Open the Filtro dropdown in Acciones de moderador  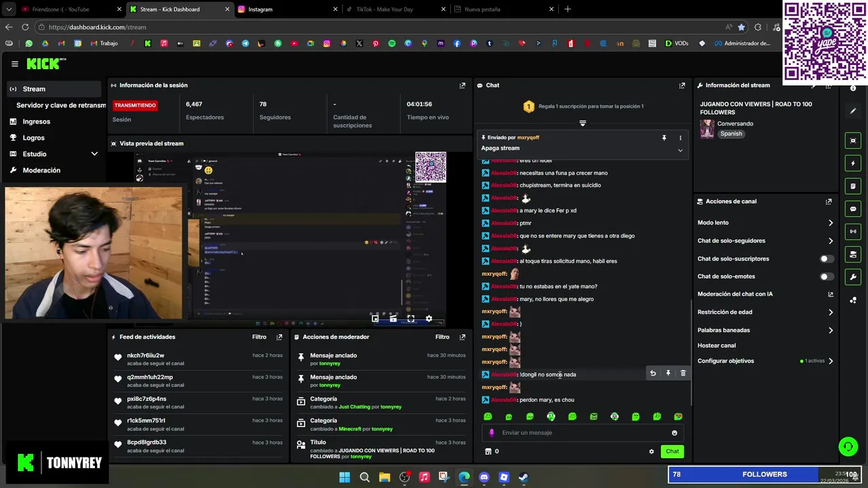tap(442, 337)
